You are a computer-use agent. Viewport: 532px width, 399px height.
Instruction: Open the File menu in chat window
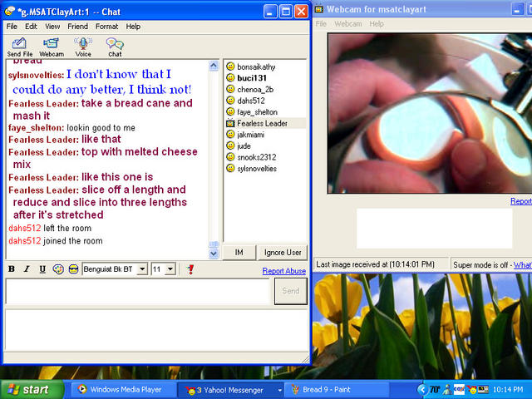pyautogui.click(x=12, y=27)
